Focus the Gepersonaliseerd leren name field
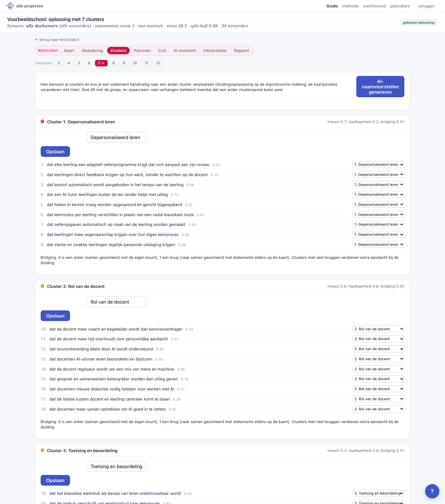The image size is (445, 504). click(116, 137)
